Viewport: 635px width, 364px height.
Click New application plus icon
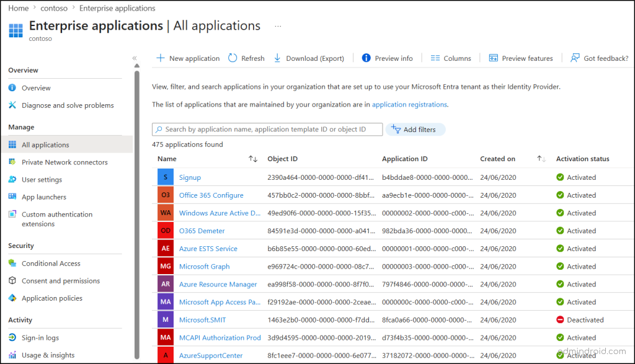(x=161, y=58)
